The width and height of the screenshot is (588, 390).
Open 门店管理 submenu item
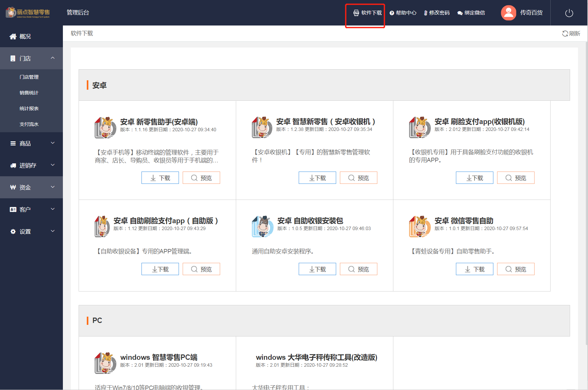[x=29, y=77]
